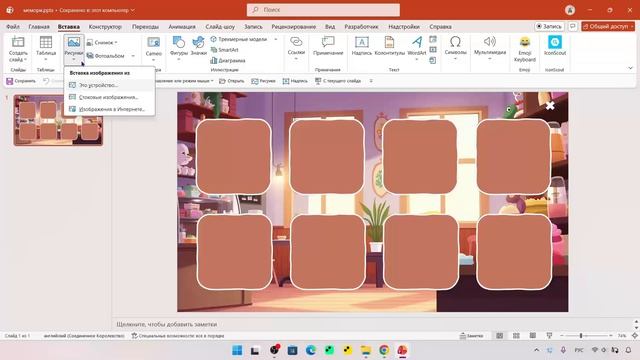Click the Создать слайд icon
640x360 pixels.
[18, 42]
